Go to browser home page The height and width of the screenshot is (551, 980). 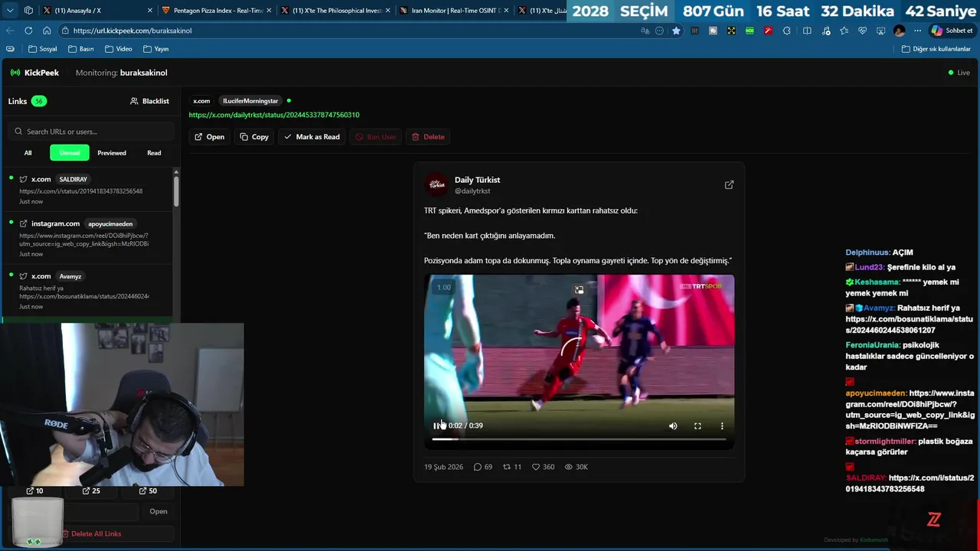(47, 31)
